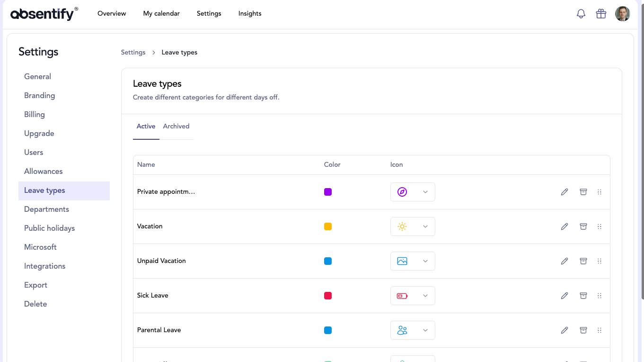Select Allowances in settings sidebar
644x362 pixels.
coord(64,172)
